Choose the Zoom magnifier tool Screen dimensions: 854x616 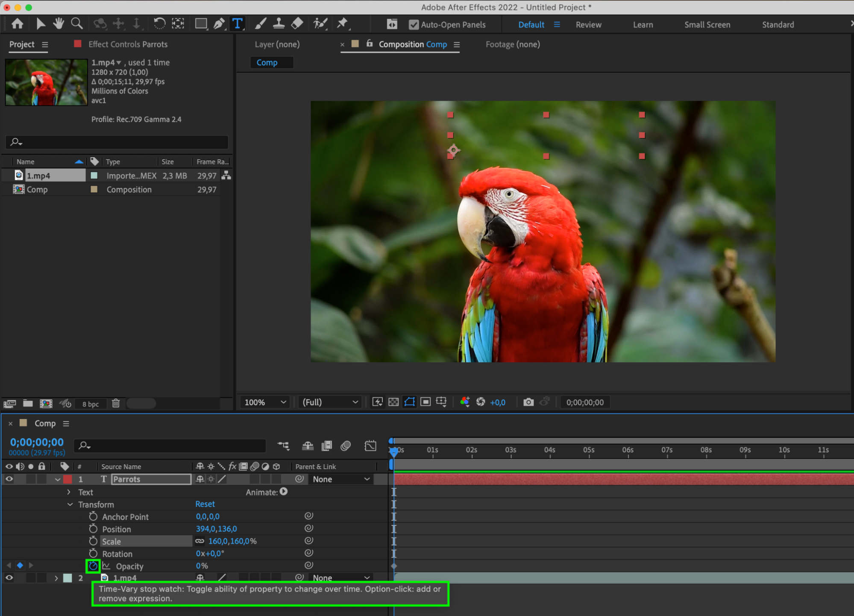click(x=77, y=23)
